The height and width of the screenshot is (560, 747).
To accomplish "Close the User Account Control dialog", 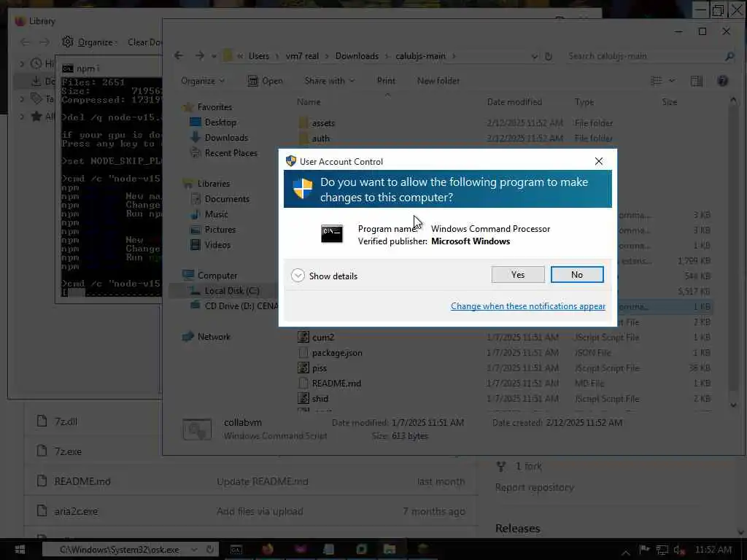I will [599, 161].
